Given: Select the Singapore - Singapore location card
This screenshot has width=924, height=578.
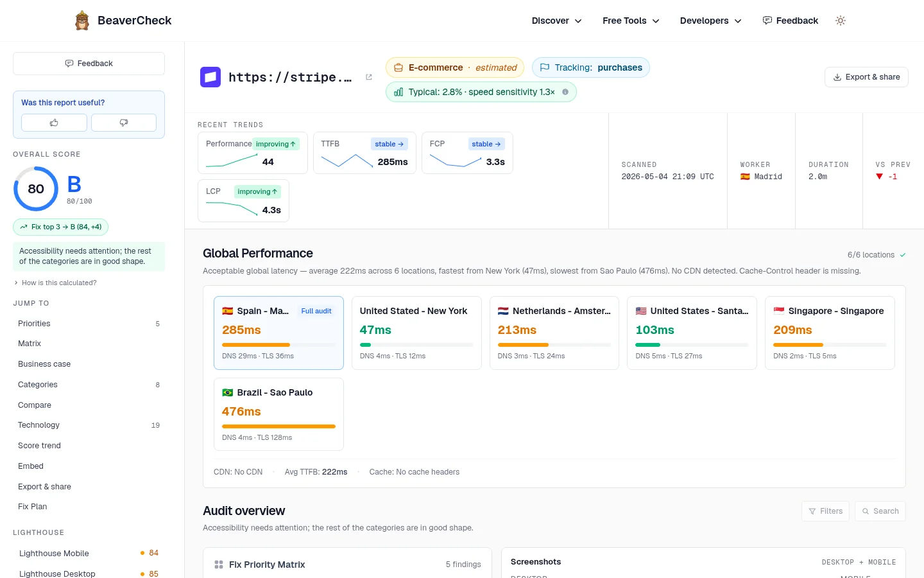Looking at the screenshot, I should coord(830,333).
